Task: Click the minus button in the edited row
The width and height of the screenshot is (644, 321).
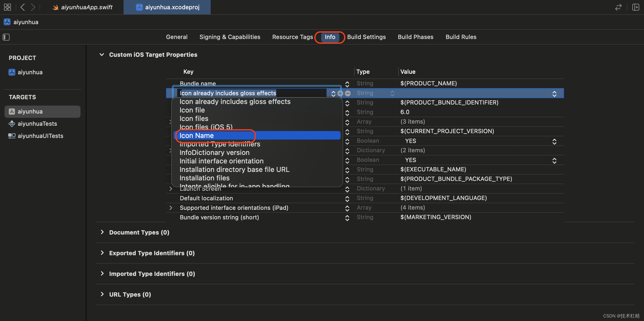Action: tap(348, 93)
